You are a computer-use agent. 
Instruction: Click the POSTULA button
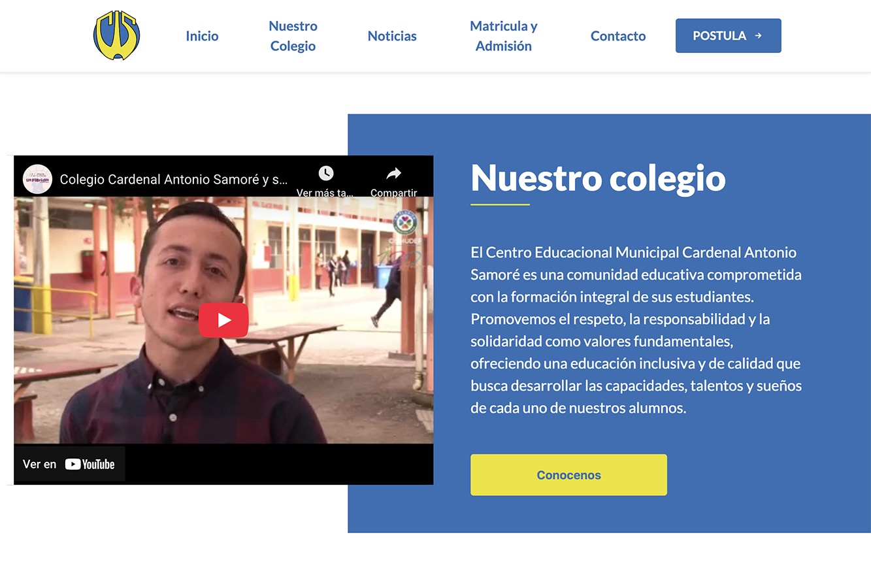pyautogui.click(x=728, y=36)
